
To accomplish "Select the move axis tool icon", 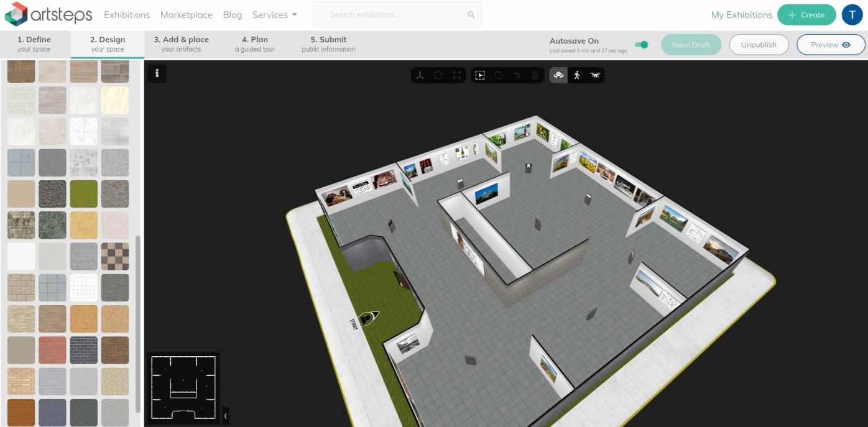I will pos(420,75).
